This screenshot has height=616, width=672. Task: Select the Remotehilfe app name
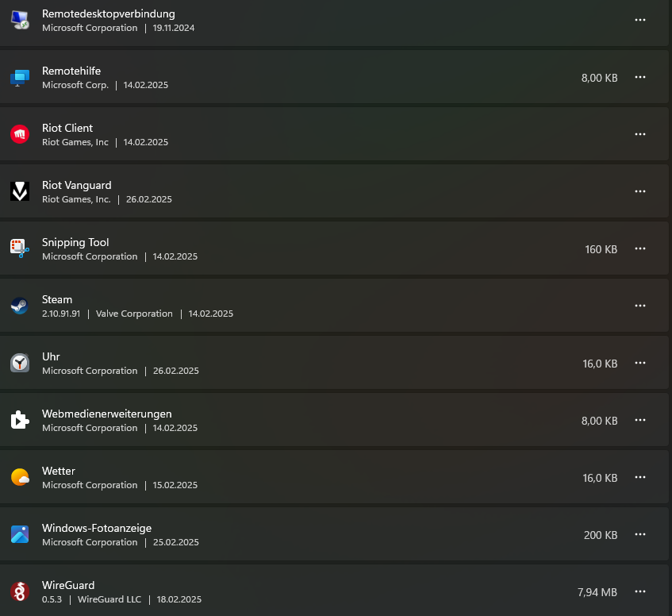[71, 71]
